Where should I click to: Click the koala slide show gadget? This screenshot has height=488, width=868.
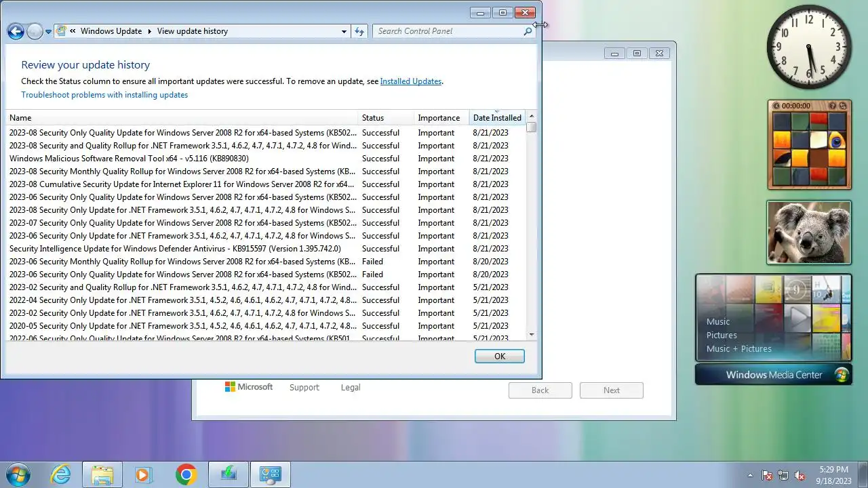(809, 232)
